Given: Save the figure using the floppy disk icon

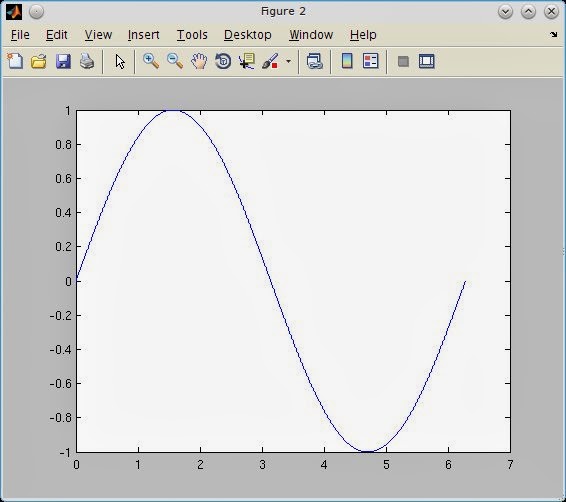Looking at the screenshot, I should pyautogui.click(x=63, y=61).
